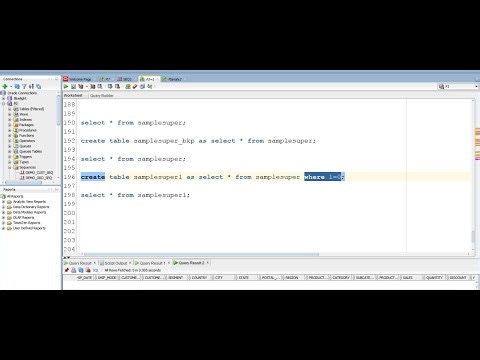The width and height of the screenshot is (480, 360).
Task: Click the Refresh icon in Query Result toolbar
Action: pos(81,270)
